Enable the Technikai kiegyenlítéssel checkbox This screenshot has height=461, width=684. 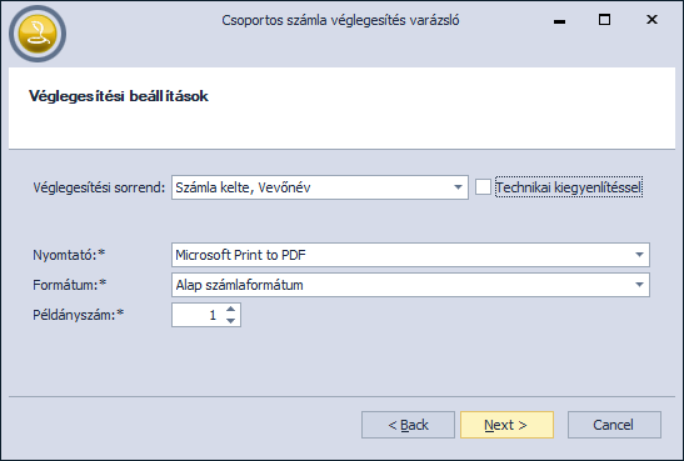click(x=484, y=186)
